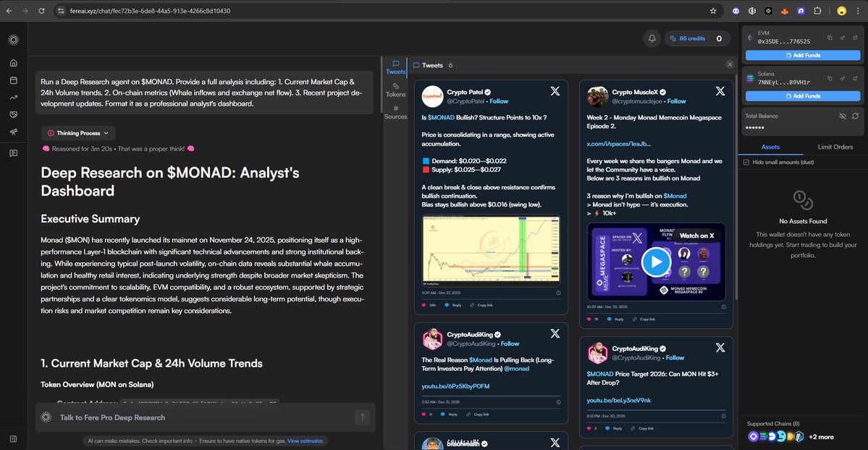Open the Sources panel via the # icon
The height and width of the screenshot is (450, 868).
click(x=396, y=108)
